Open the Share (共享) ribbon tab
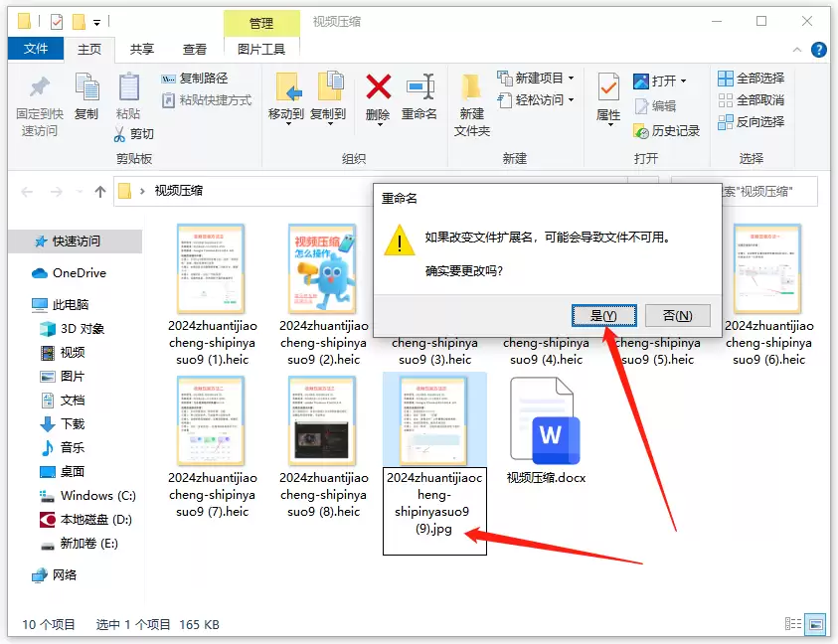838x644 pixels. [142, 49]
